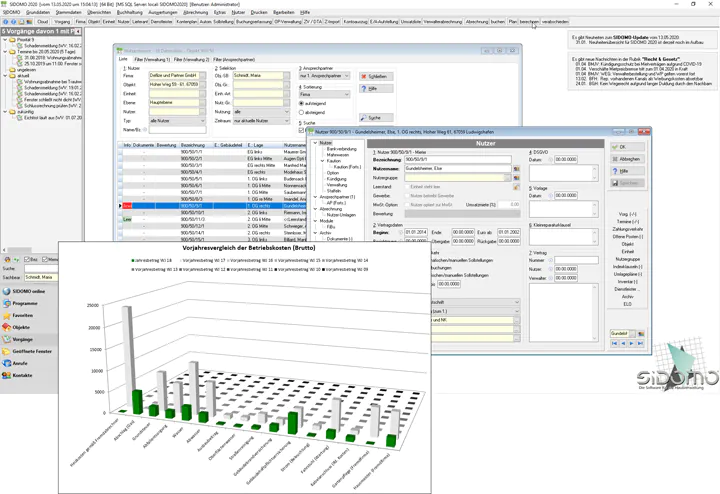Click OK in the Nutzer dialog
720x494 pixels.
click(627, 147)
